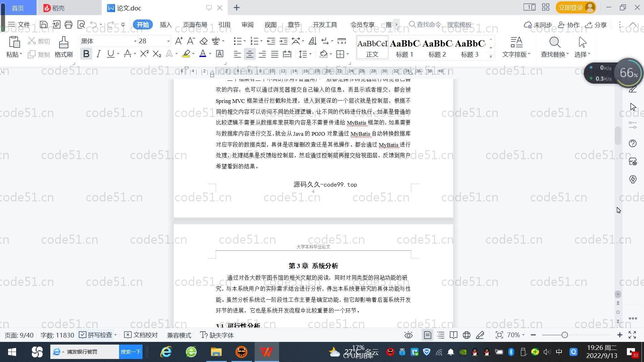This screenshot has width=644, height=362.
Task: Decrease paragraph indent
Action: click(271, 41)
